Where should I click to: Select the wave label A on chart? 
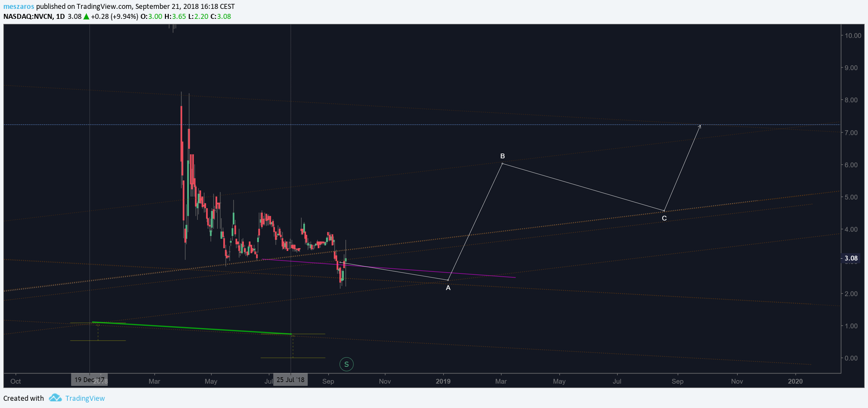(448, 288)
